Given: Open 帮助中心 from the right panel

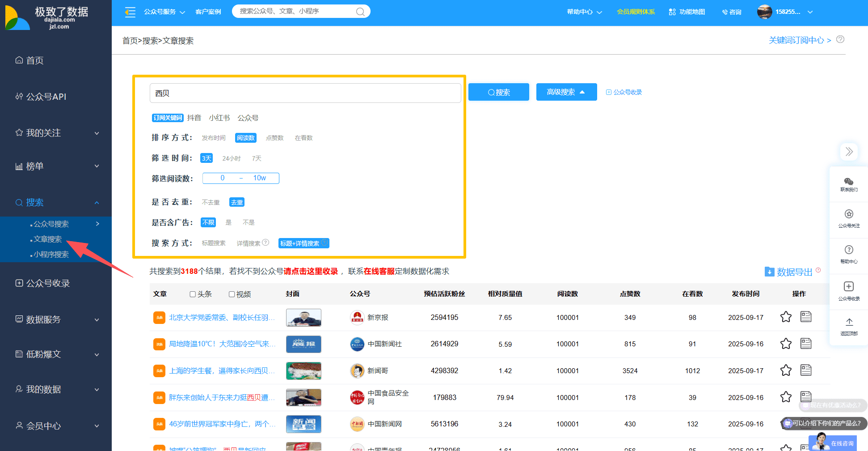Looking at the screenshot, I should 849,254.
